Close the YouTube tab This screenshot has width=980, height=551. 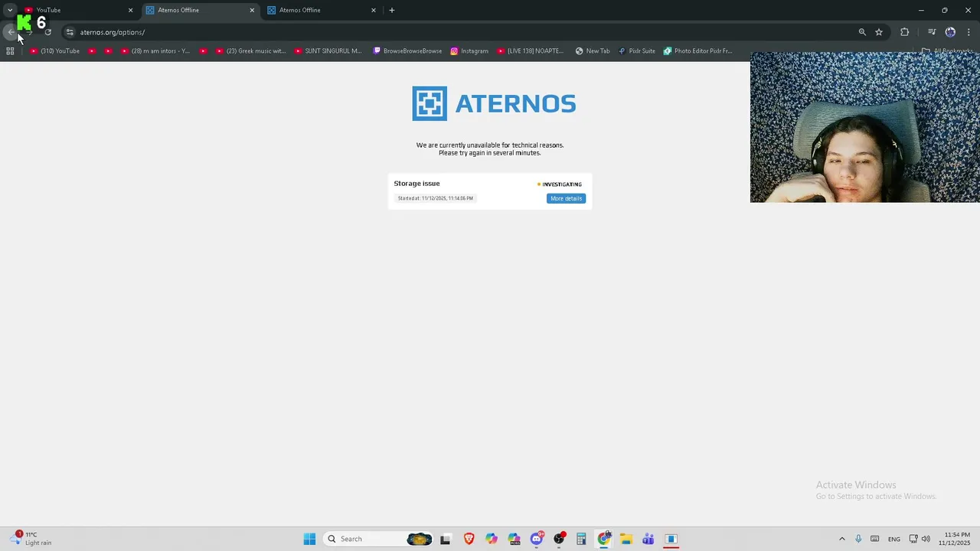pyautogui.click(x=130, y=10)
